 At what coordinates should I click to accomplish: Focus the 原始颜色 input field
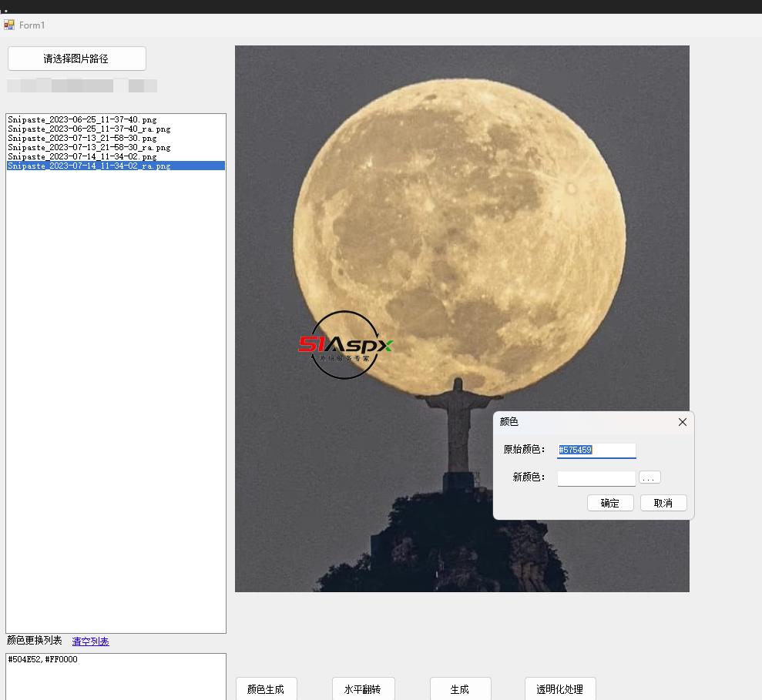pyautogui.click(x=596, y=450)
